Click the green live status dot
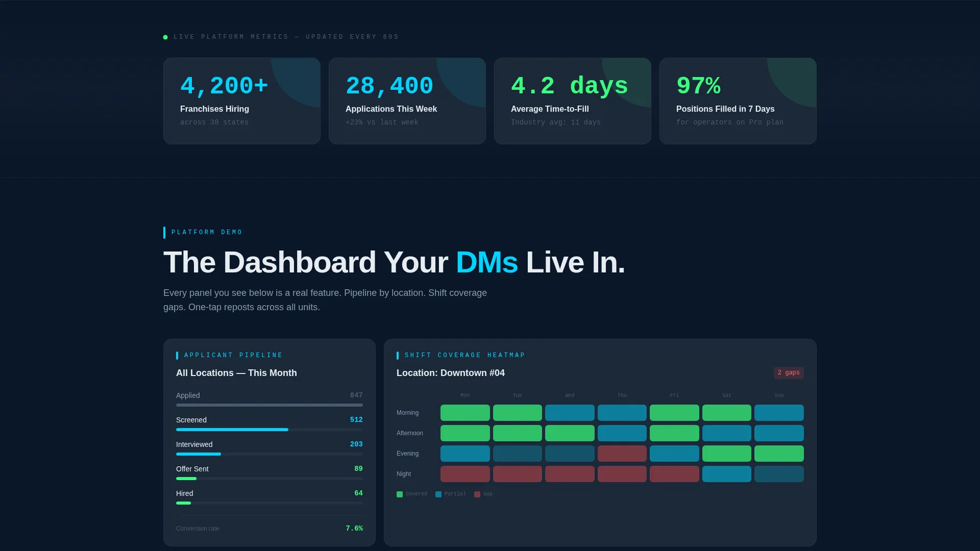This screenshot has width=980, height=551. click(165, 37)
